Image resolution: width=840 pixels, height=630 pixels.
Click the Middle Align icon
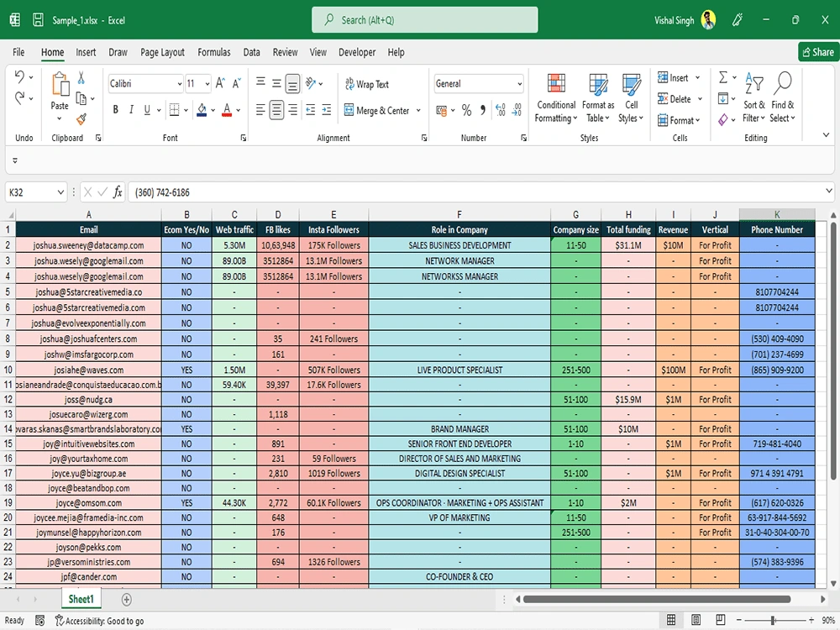[x=276, y=83]
